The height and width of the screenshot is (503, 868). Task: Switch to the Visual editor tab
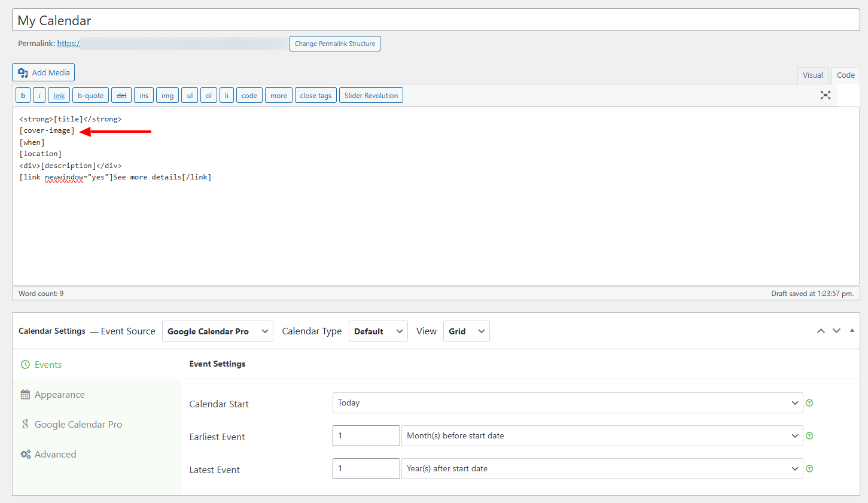point(812,75)
